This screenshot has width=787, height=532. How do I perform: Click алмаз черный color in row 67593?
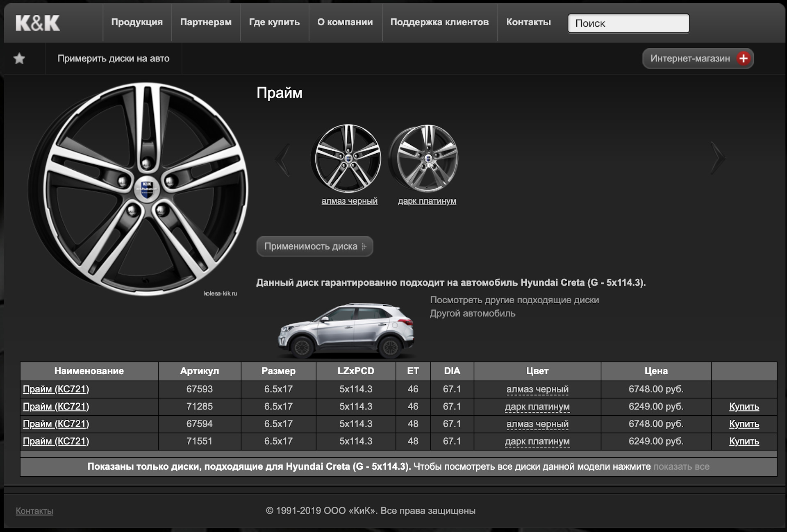537,389
